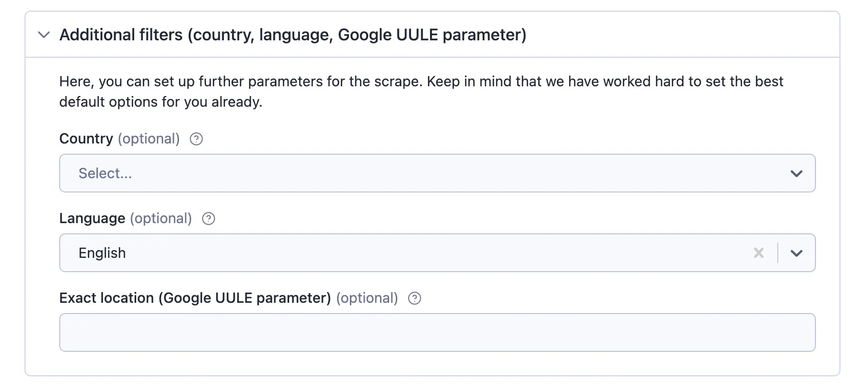The width and height of the screenshot is (868, 385).
Task: Expand the Country dropdown arrow
Action: pyautogui.click(x=797, y=174)
